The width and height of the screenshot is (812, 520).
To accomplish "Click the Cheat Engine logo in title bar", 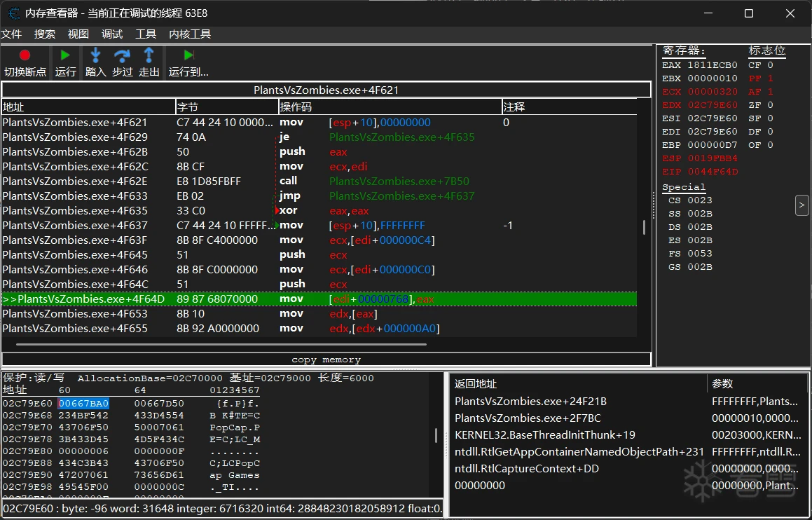I will point(14,13).
